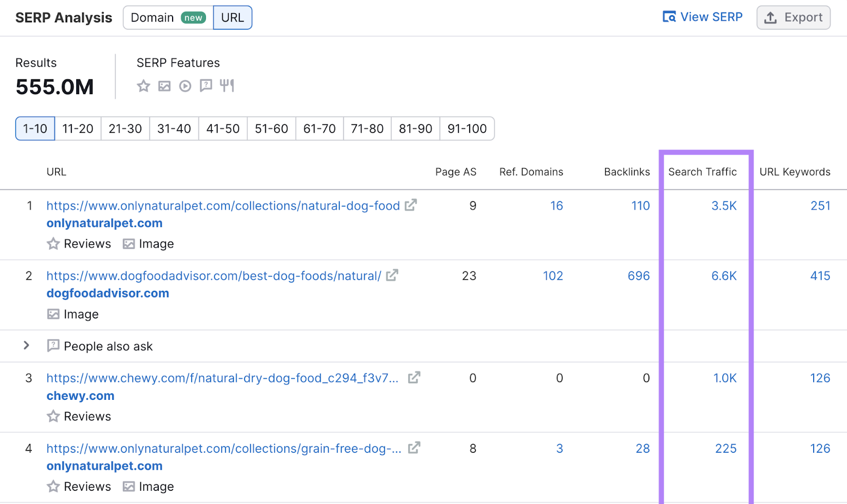
Task: Select results range 11-20
Action: [x=78, y=129]
